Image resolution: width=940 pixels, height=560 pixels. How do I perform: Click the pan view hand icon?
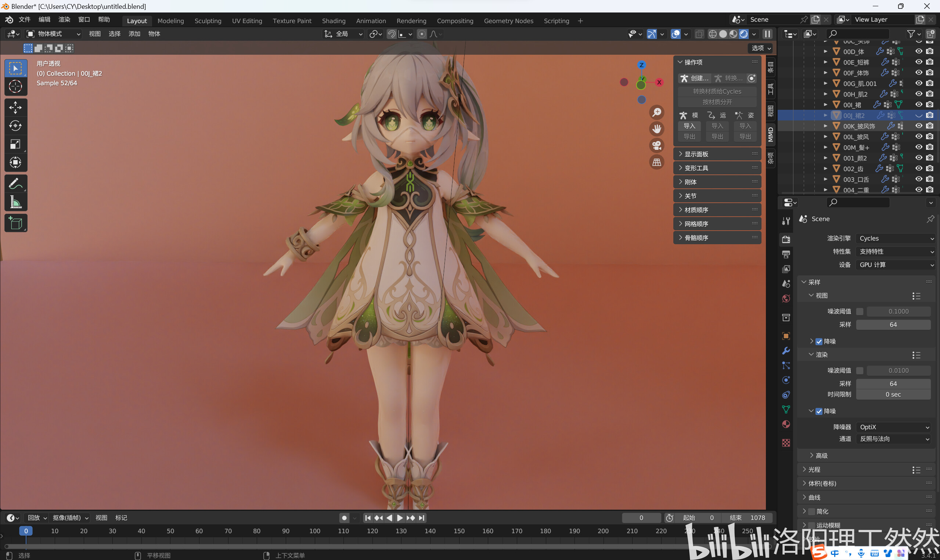click(x=657, y=129)
